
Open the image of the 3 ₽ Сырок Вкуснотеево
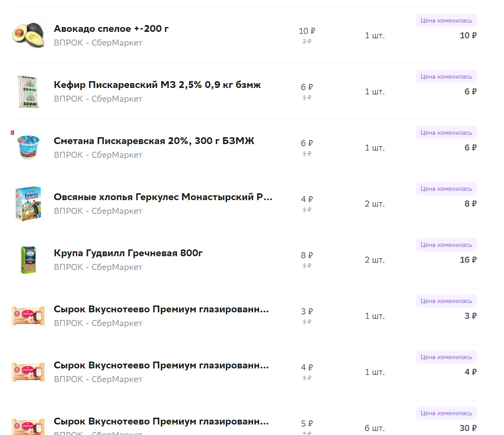[x=28, y=316]
